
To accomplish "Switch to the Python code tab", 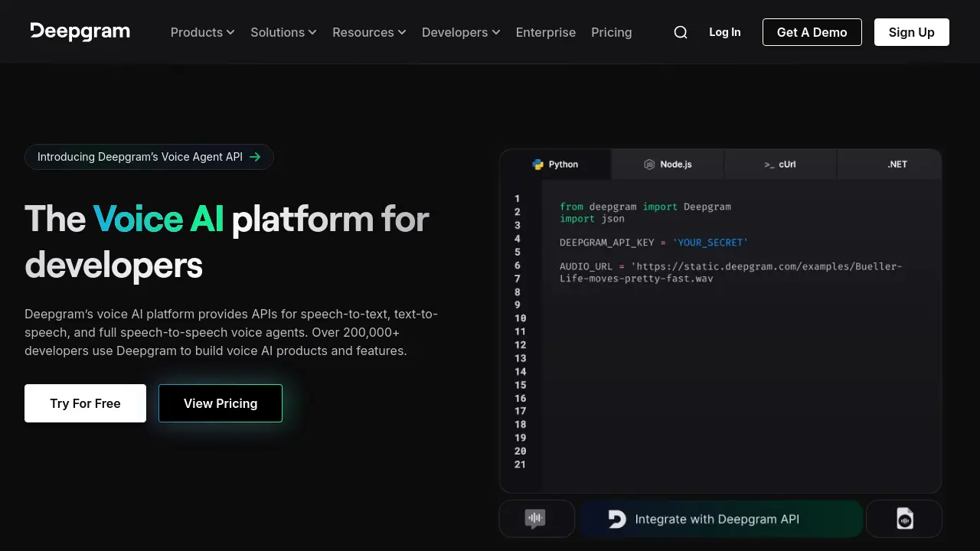I will coord(555,165).
